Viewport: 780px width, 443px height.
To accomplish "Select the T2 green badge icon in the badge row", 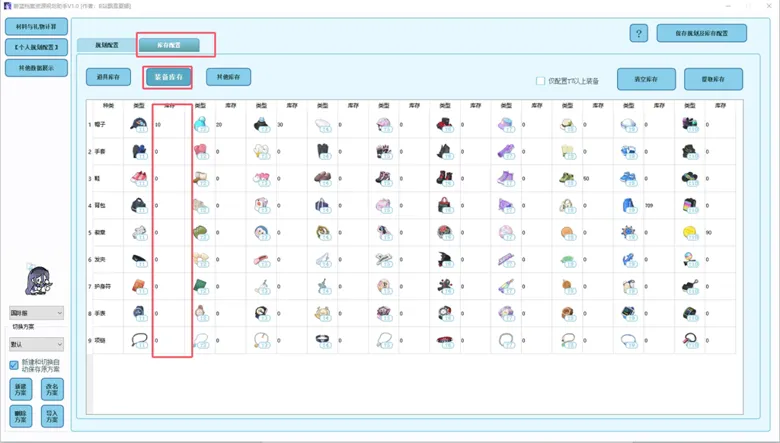I will point(200,232).
